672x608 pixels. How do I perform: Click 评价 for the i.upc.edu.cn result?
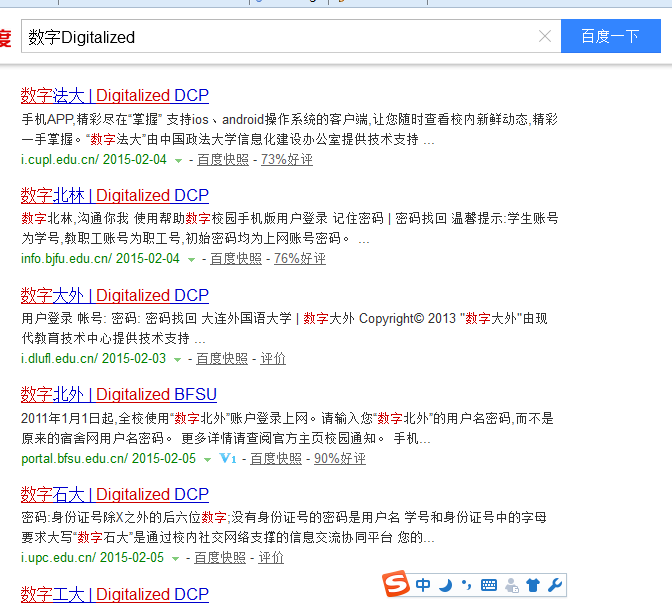coord(271,557)
